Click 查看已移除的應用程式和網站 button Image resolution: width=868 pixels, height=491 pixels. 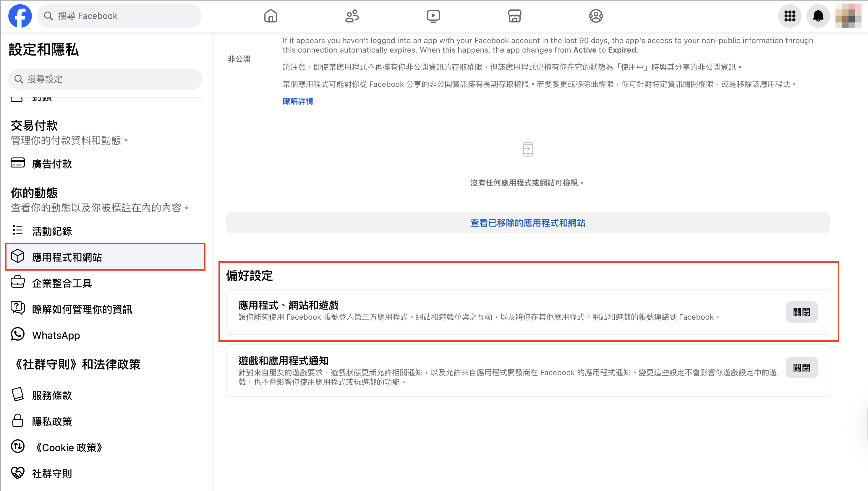tap(527, 223)
